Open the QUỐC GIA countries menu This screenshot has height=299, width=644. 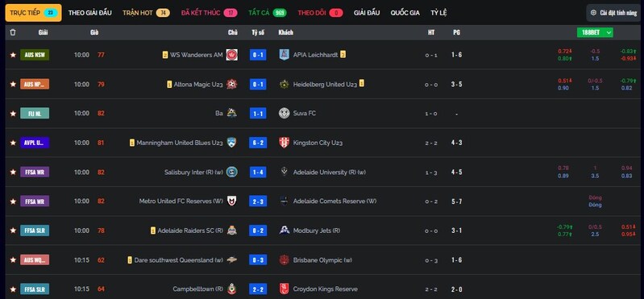(405, 13)
